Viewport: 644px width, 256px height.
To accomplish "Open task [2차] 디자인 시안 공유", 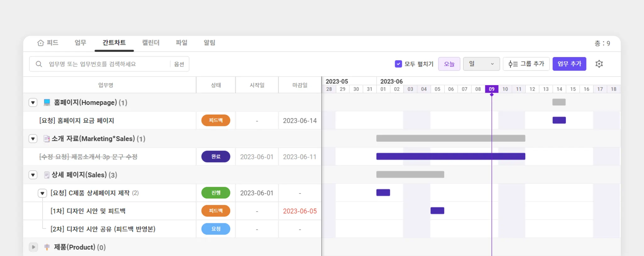I will [x=103, y=229].
